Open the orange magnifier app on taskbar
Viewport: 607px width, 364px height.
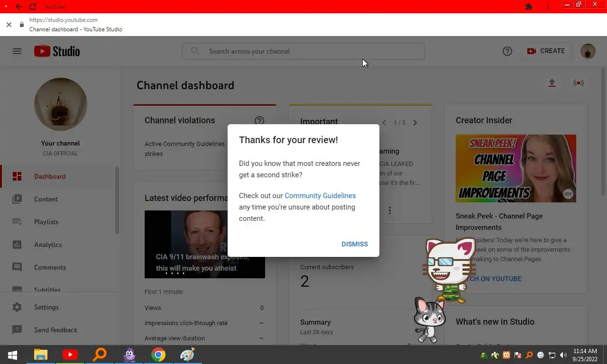(x=100, y=355)
